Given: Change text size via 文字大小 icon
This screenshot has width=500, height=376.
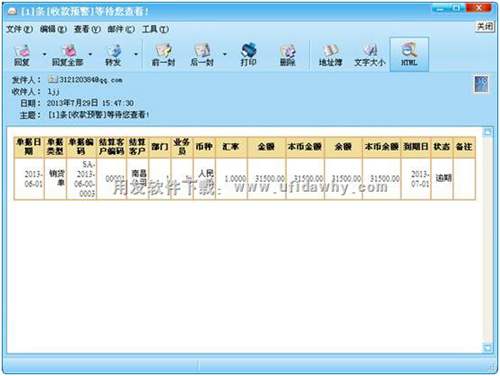Looking at the screenshot, I should 369,55.
